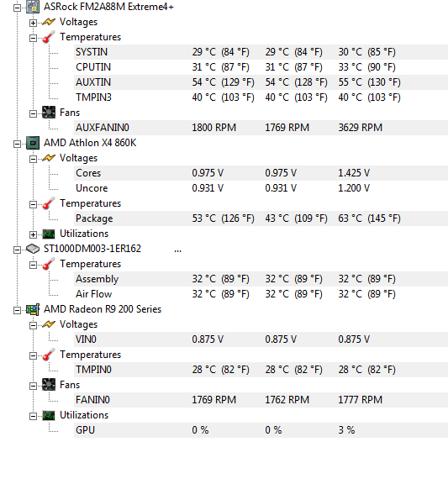
Task: Collapse the motherboard Temperatures section
Action: click(x=33, y=38)
